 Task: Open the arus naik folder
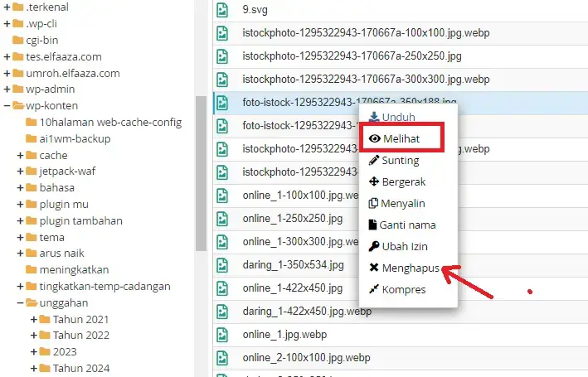[x=62, y=254]
